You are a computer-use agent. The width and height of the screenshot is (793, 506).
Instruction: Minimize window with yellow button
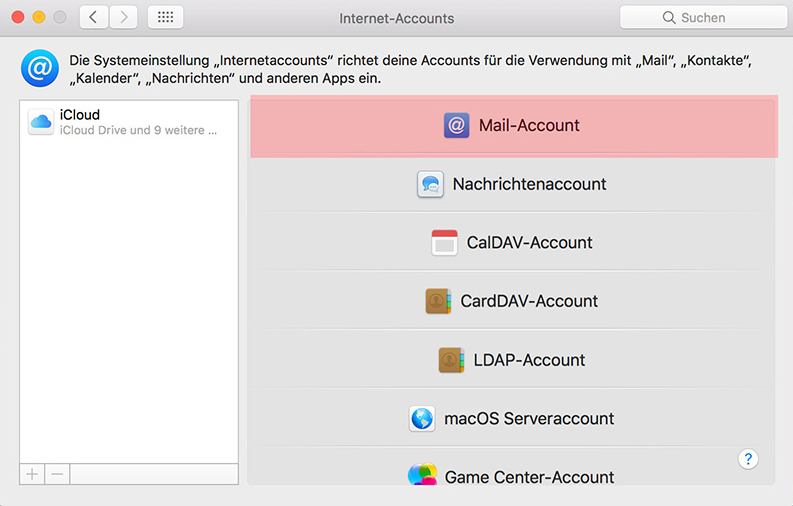(x=39, y=17)
